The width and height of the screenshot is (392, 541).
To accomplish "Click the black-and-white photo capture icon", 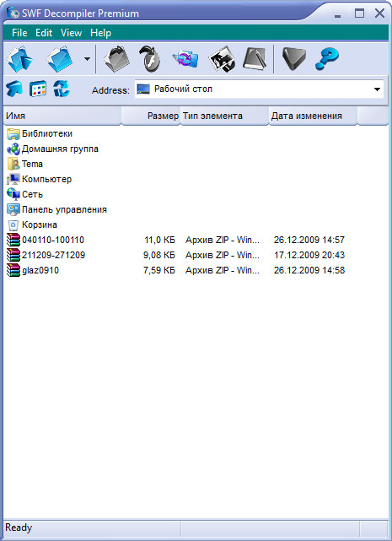I will pos(222,59).
